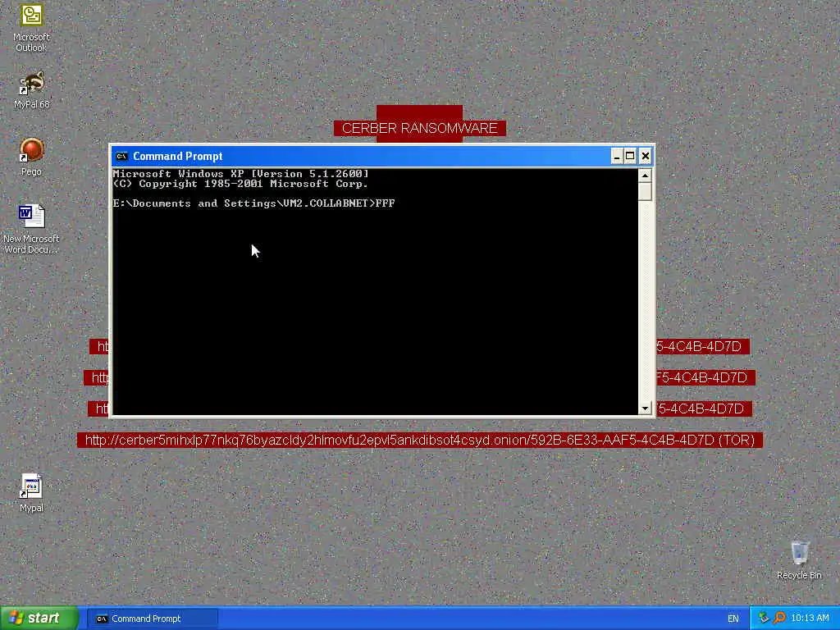The image size is (840, 630).
Task: Click the CERBER RANSOMWARE wallpaper heading
Action: pos(419,128)
